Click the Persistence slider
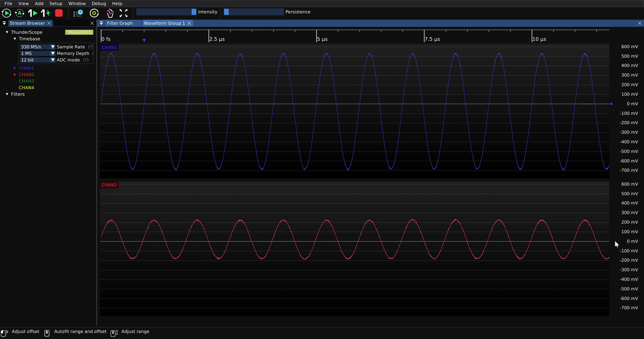The height and width of the screenshot is (339, 644). pyautogui.click(x=254, y=12)
